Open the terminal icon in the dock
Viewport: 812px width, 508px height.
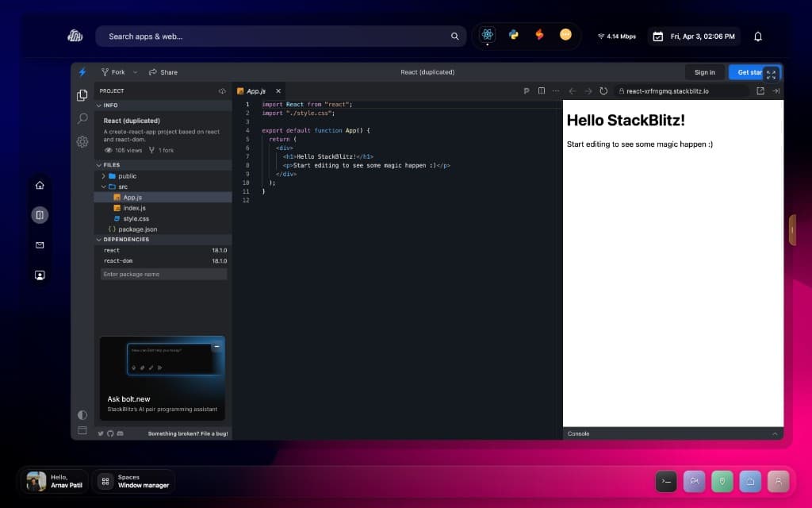pyautogui.click(x=666, y=481)
